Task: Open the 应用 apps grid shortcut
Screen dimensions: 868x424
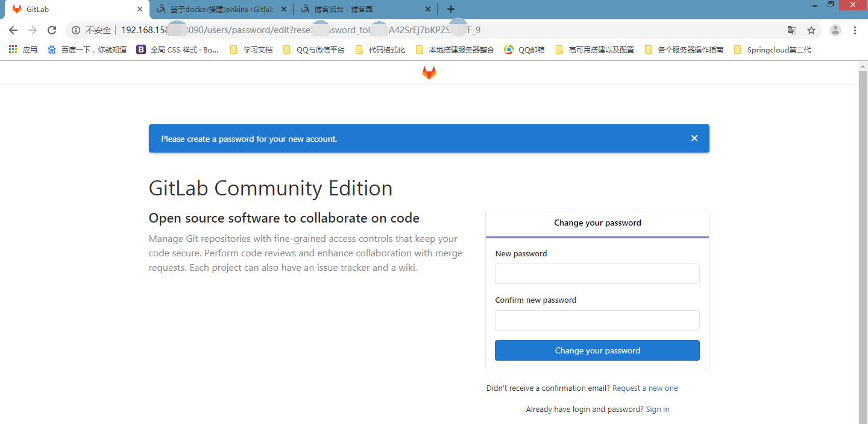Action: point(23,49)
